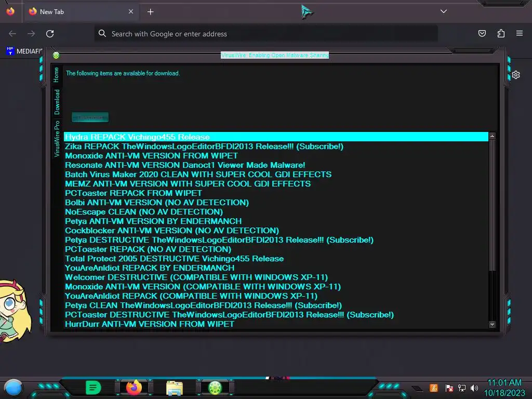
Task: Select Monoxide ANTI-VM VERSION FROM WIPET
Action: pyautogui.click(x=276, y=156)
